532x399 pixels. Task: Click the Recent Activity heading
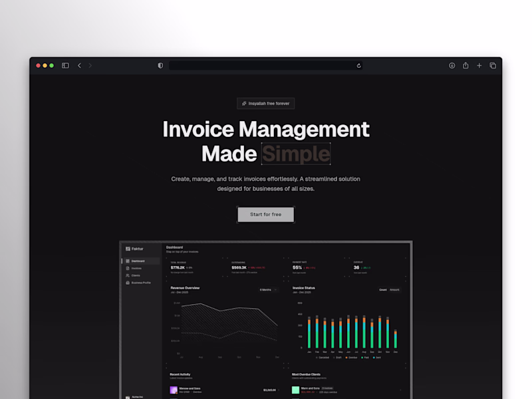pyautogui.click(x=180, y=374)
